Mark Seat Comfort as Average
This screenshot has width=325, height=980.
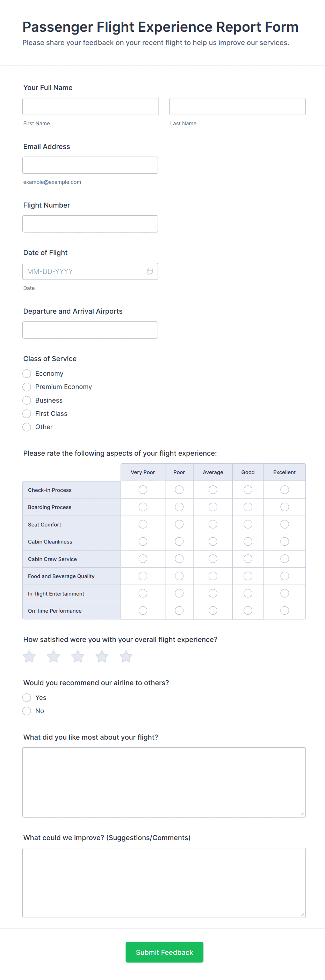point(212,524)
